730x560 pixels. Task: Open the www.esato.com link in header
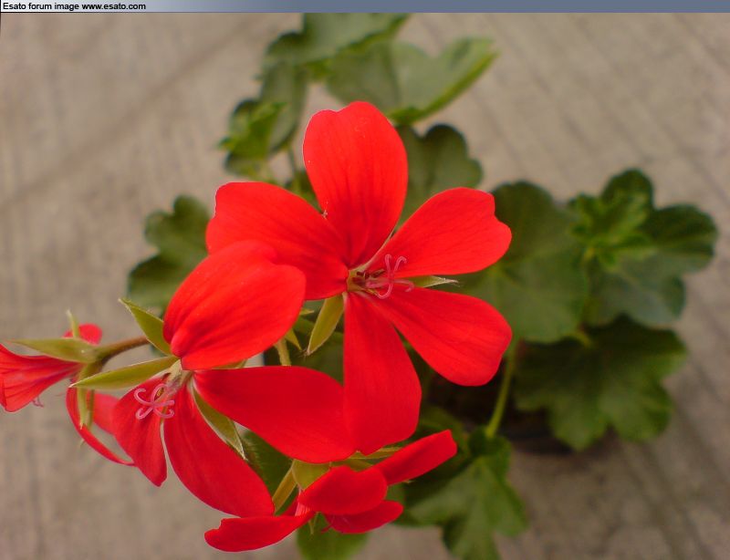coord(113,6)
